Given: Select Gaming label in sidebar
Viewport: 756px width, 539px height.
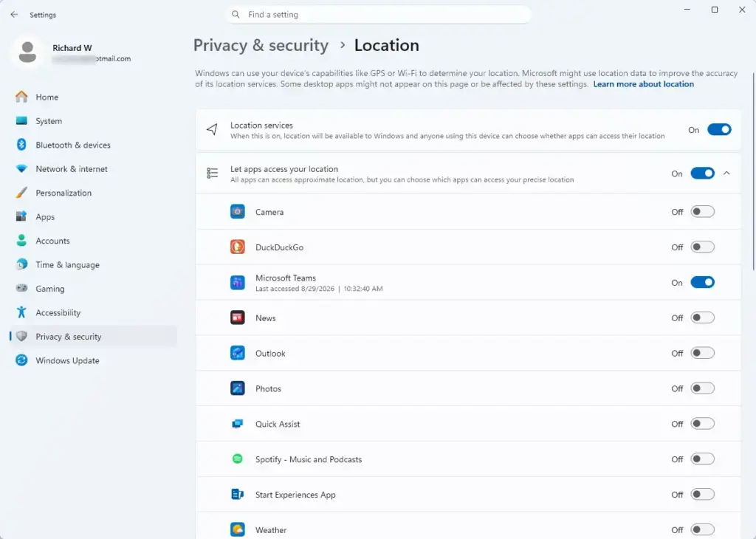Looking at the screenshot, I should 50,289.
